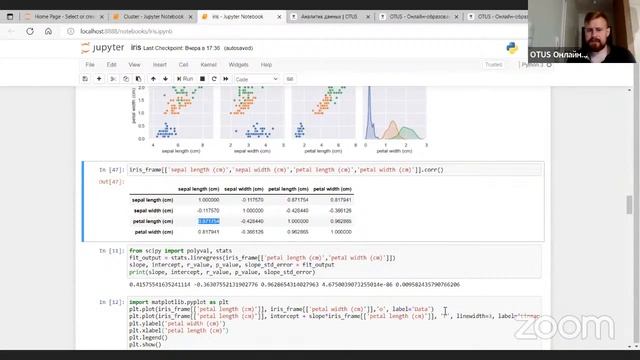Viewport: 640px width, 360px height.
Task: Insert a new cell below with plus icon
Action: pos(99,79)
